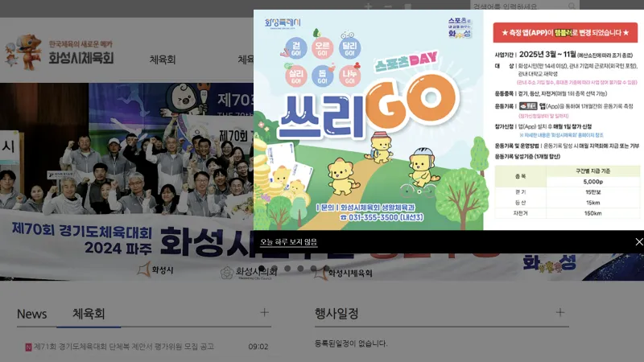The height and width of the screenshot is (362, 644).
Task: Switch to the 체육회 news tab
Action: (x=89, y=314)
